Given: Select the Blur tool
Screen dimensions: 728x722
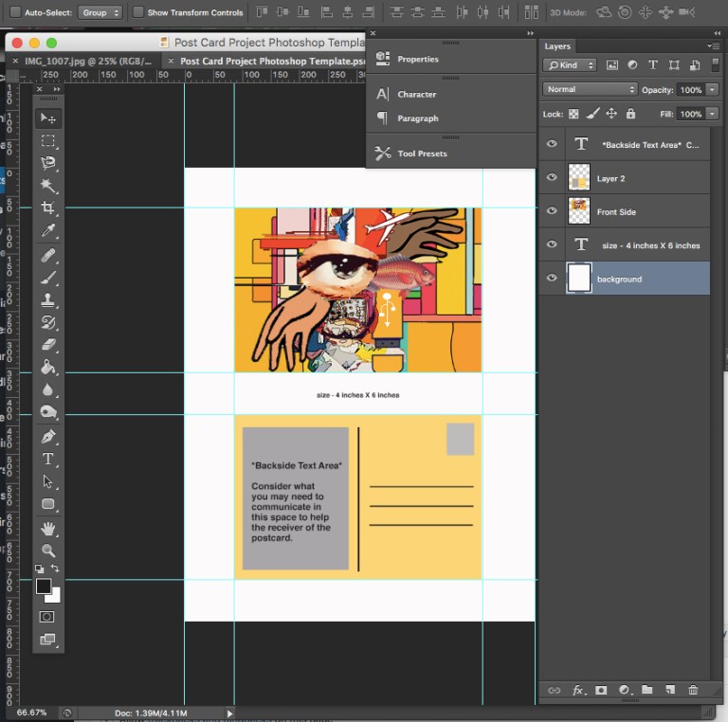Looking at the screenshot, I should pos(47,389).
